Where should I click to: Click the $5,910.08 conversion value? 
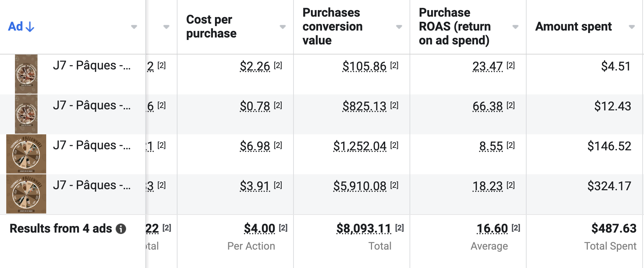tap(360, 186)
